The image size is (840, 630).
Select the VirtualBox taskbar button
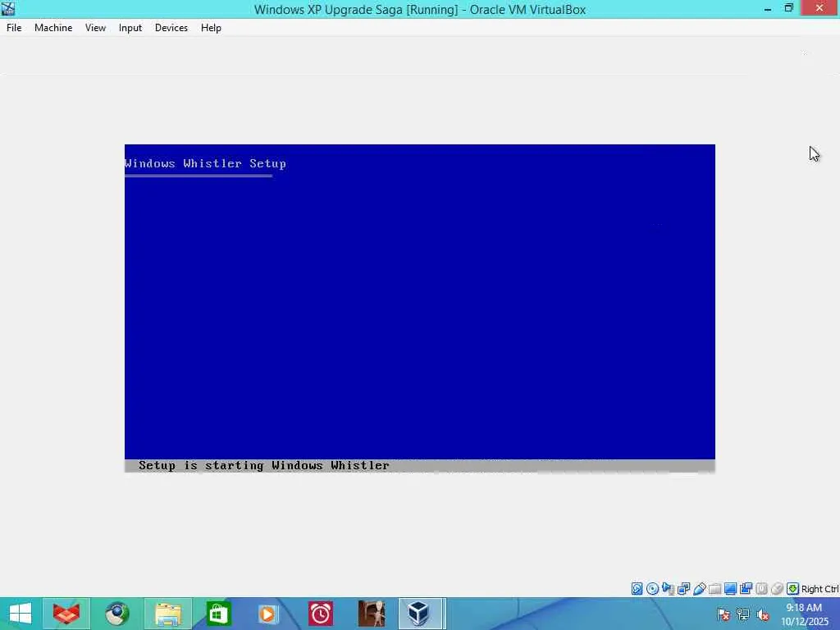(x=421, y=614)
